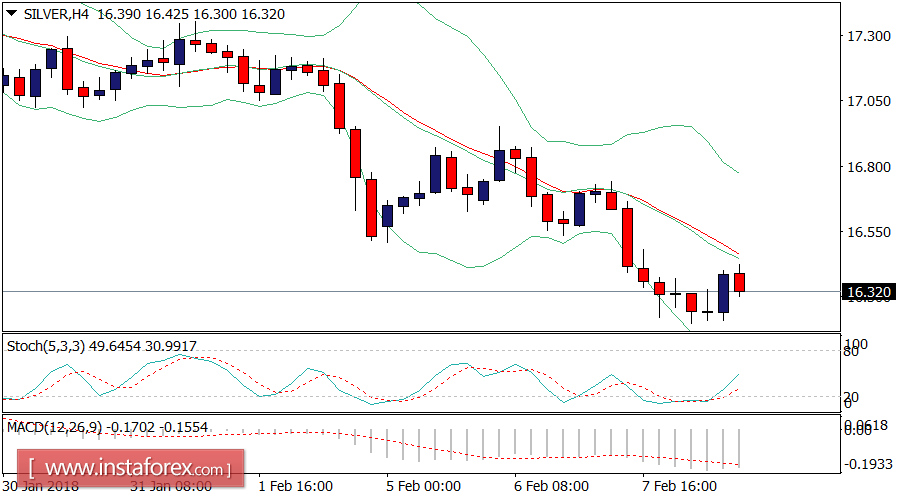900x500 pixels.
Task: Select the Stoch(5,3,3) indicator label
Action: point(46,346)
